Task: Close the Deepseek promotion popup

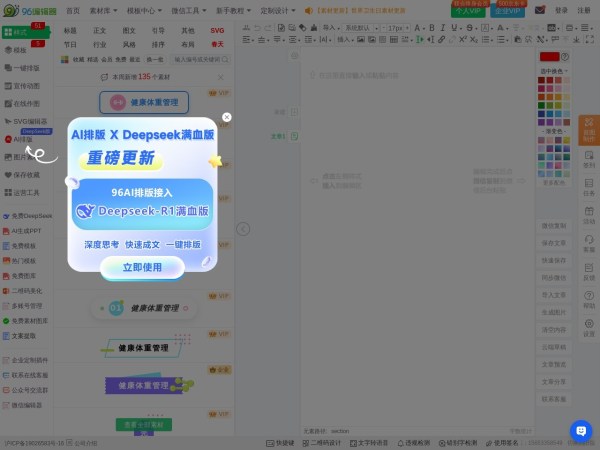Action: pyautogui.click(x=227, y=117)
